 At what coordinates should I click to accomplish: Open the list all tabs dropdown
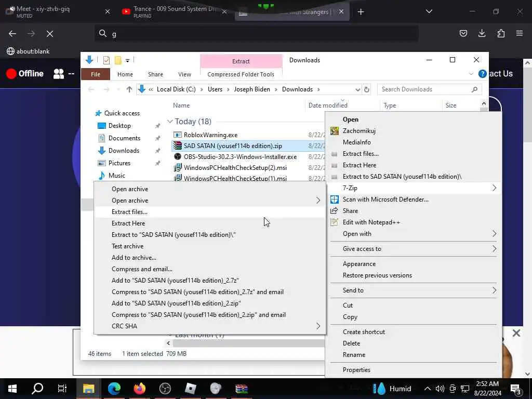(x=429, y=12)
